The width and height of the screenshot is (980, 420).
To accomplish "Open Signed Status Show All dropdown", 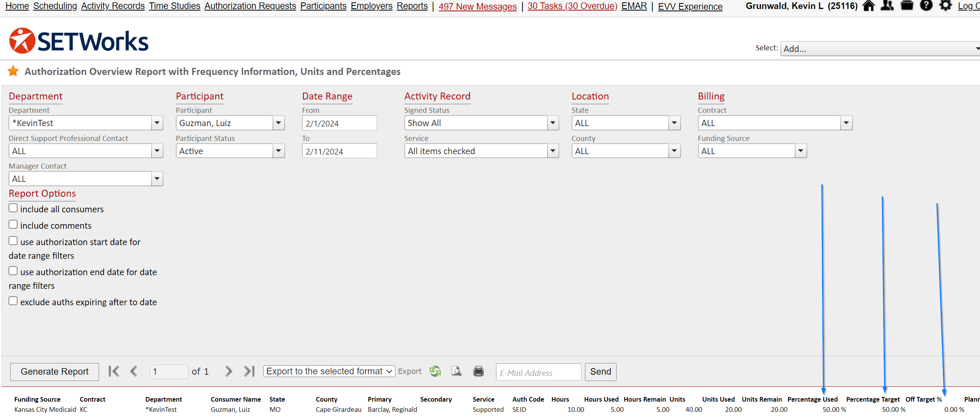I will [482, 123].
